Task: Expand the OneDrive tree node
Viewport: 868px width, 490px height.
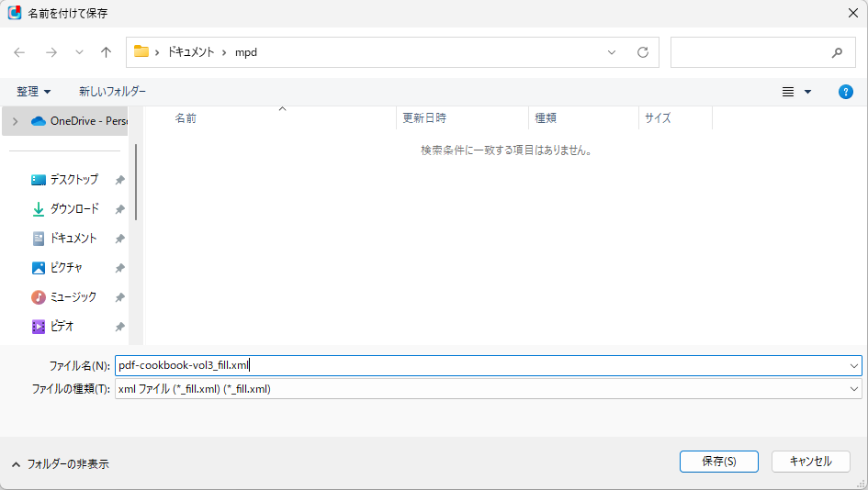Action: pyautogui.click(x=15, y=121)
